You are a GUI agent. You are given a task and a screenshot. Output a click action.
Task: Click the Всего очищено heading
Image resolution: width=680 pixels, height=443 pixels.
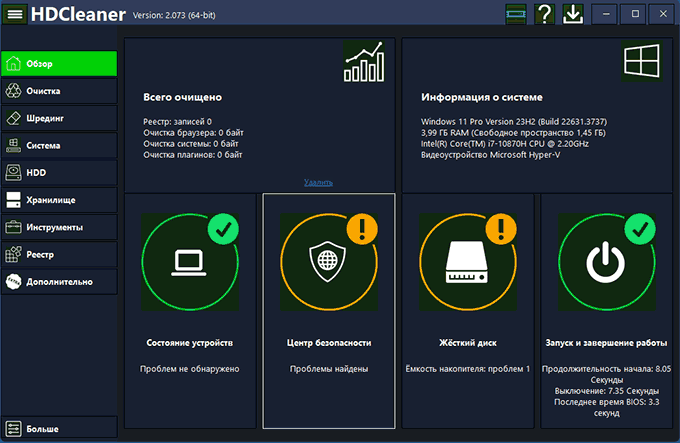click(183, 97)
